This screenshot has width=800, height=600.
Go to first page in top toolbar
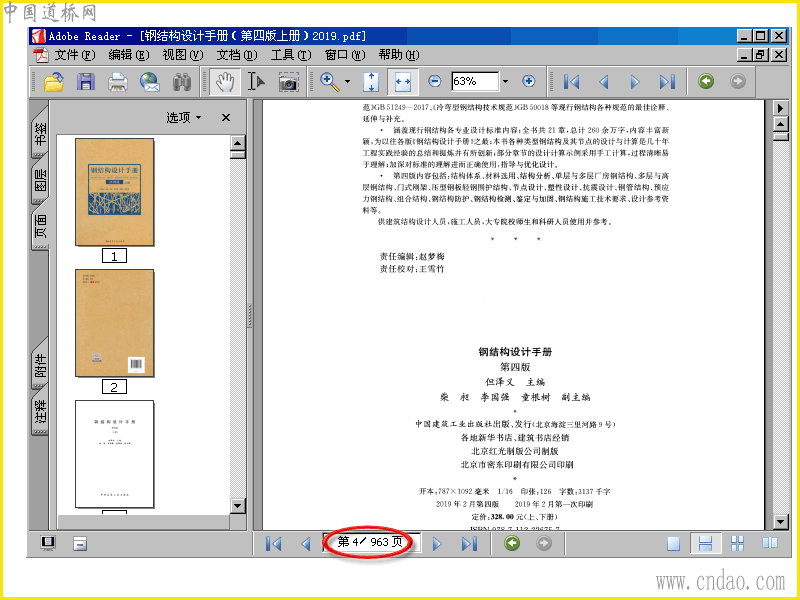pos(571,82)
